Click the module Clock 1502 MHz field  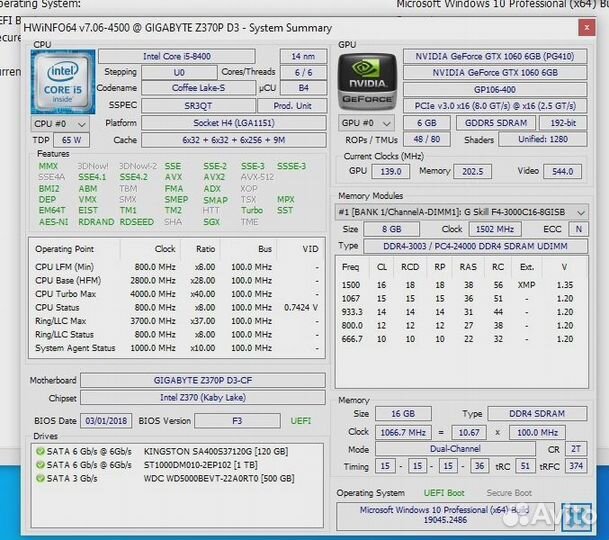tap(495, 229)
